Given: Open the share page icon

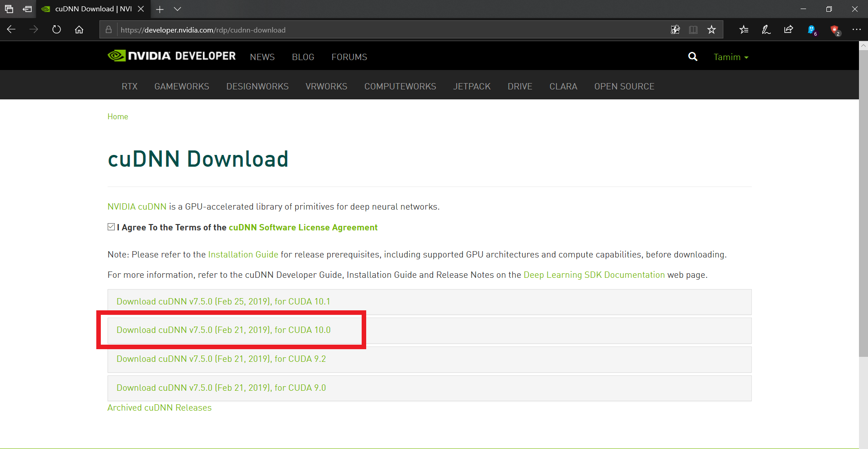Looking at the screenshot, I should pyautogui.click(x=788, y=30).
